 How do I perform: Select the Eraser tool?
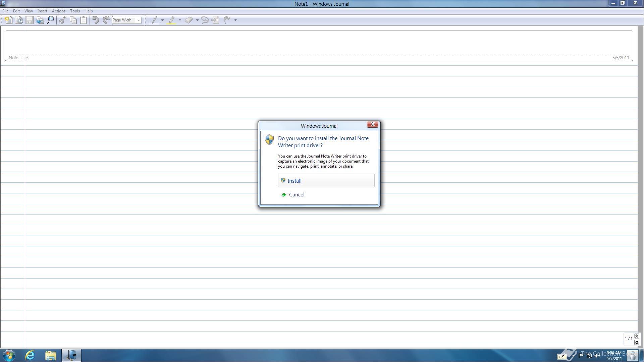(x=189, y=20)
